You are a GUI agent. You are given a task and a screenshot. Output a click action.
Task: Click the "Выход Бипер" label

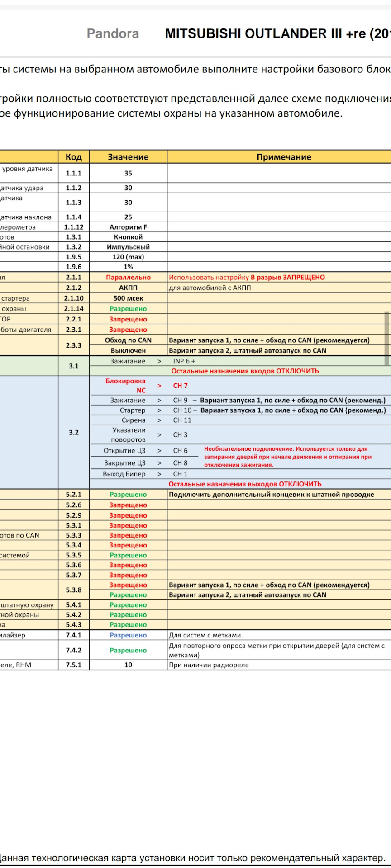tap(124, 474)
